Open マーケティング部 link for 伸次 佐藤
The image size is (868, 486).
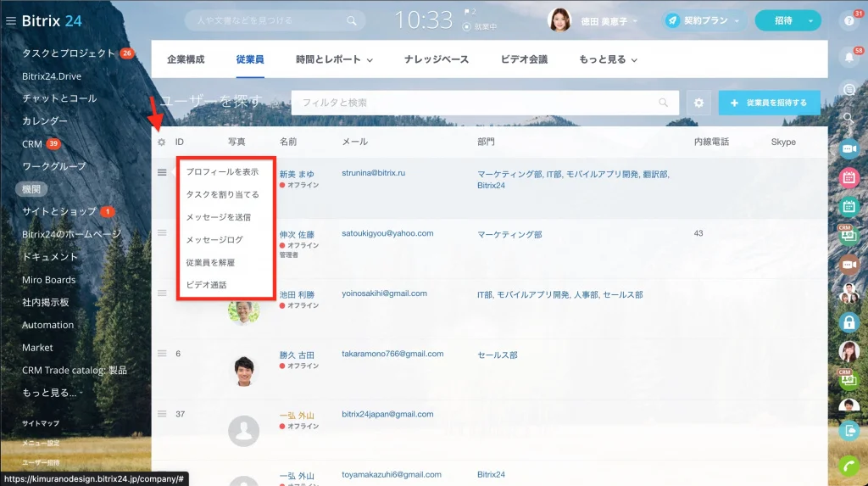(509, 234)
